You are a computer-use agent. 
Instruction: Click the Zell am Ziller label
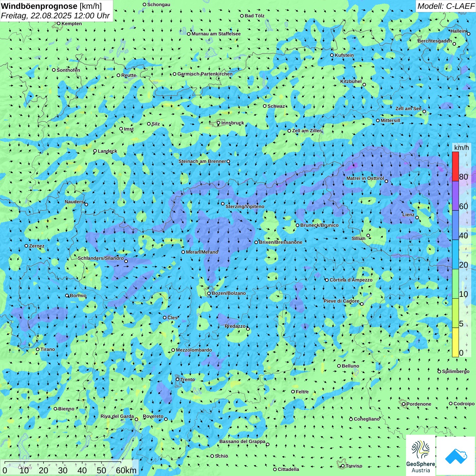306,131
